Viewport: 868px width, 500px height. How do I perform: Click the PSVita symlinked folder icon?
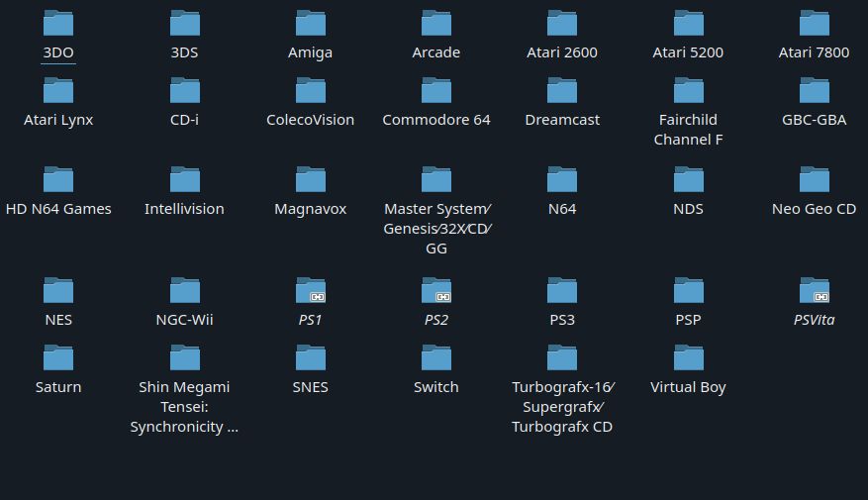tap(815, 291)
